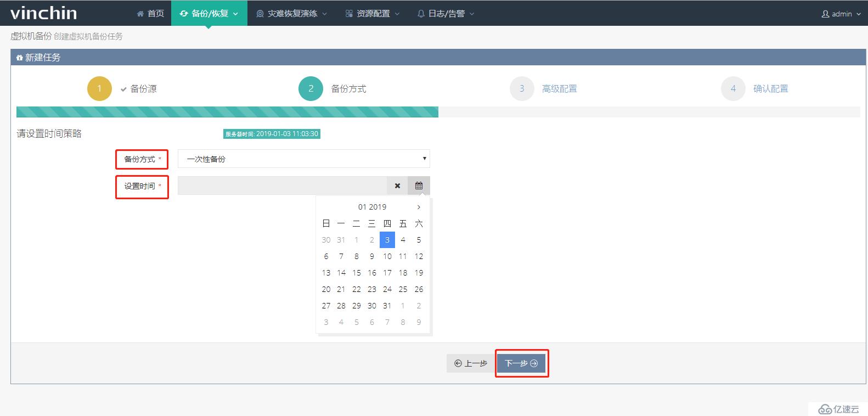The width and height of the screenshot is (868, 416).
Task: Click the 确认配置 step label
Action: click(x=771, y=89)
